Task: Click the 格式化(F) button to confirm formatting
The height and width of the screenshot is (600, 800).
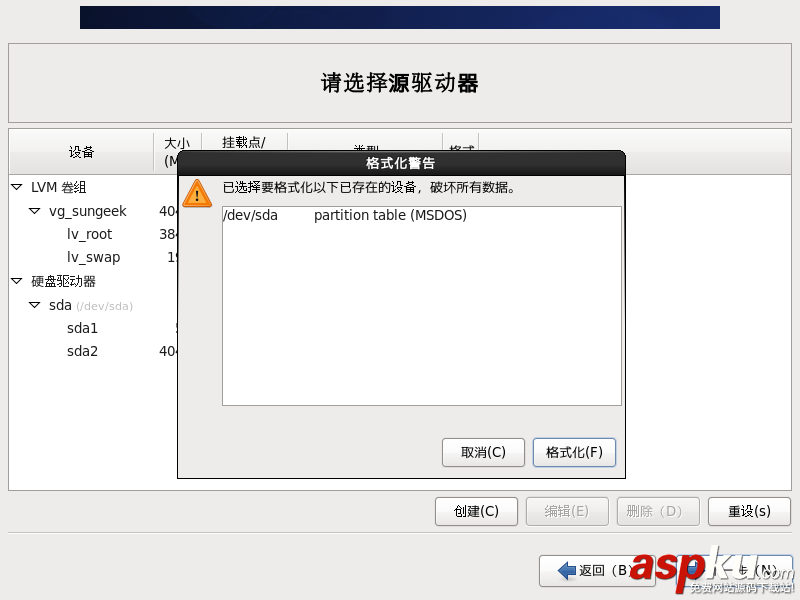Action: 574,452
